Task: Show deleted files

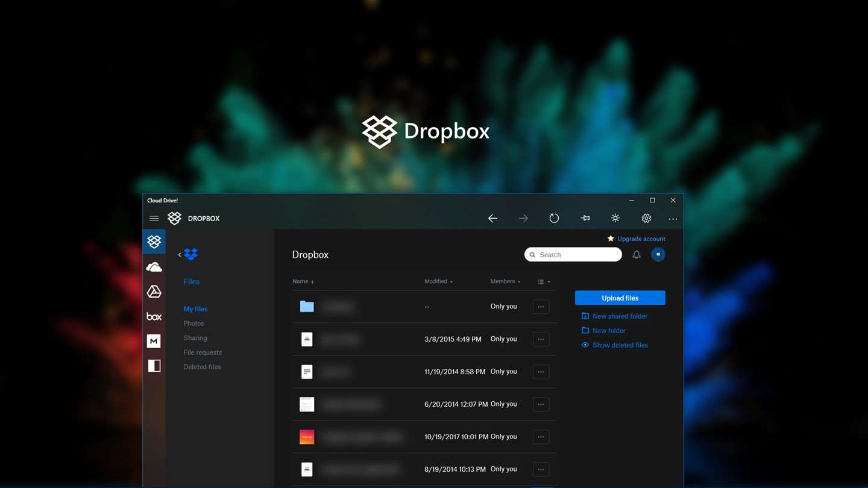Action: (615, 345)
